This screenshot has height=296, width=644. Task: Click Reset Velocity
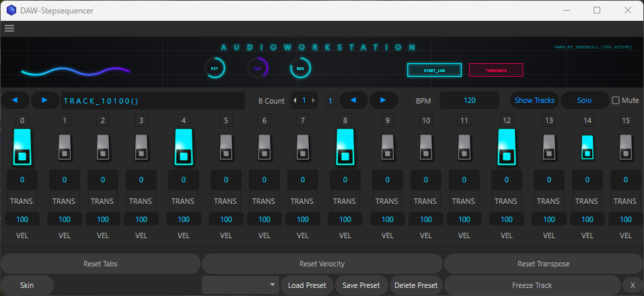tap(322, 264)
